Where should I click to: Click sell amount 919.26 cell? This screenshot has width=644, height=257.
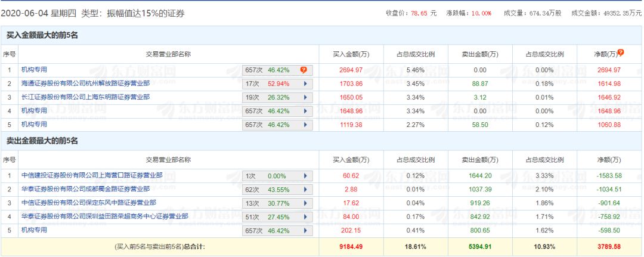tap(479, 203)
